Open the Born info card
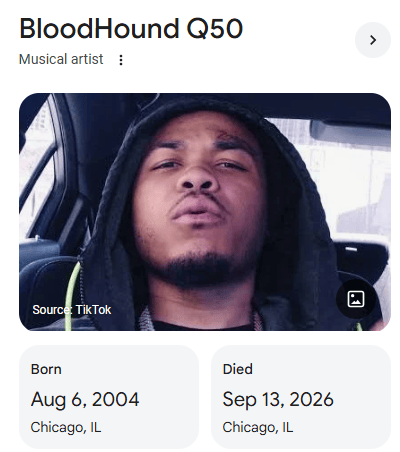Image resolution: width=400 pixels, height=452 pixels. 109,397
